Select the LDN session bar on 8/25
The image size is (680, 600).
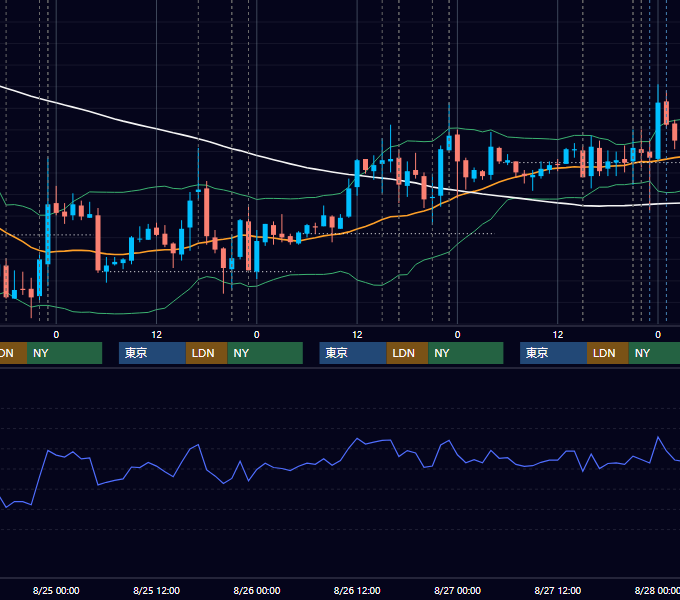206,353
